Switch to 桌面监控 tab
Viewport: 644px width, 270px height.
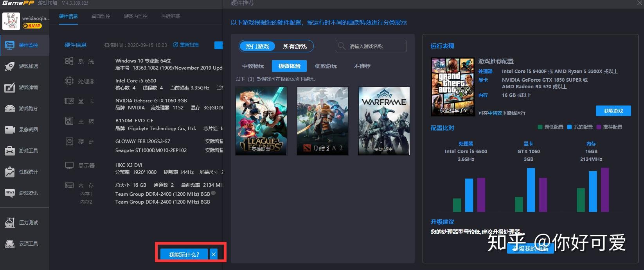click(101, 16)
